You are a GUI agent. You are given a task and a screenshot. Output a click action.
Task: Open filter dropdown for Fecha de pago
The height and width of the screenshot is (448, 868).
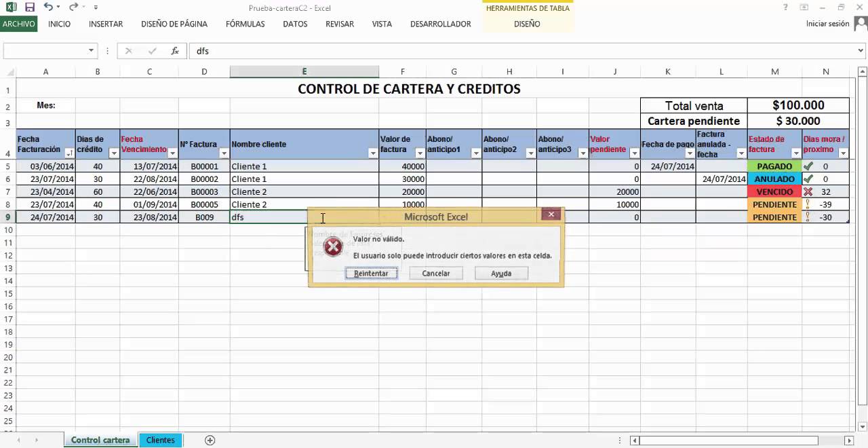coord(690,153)
